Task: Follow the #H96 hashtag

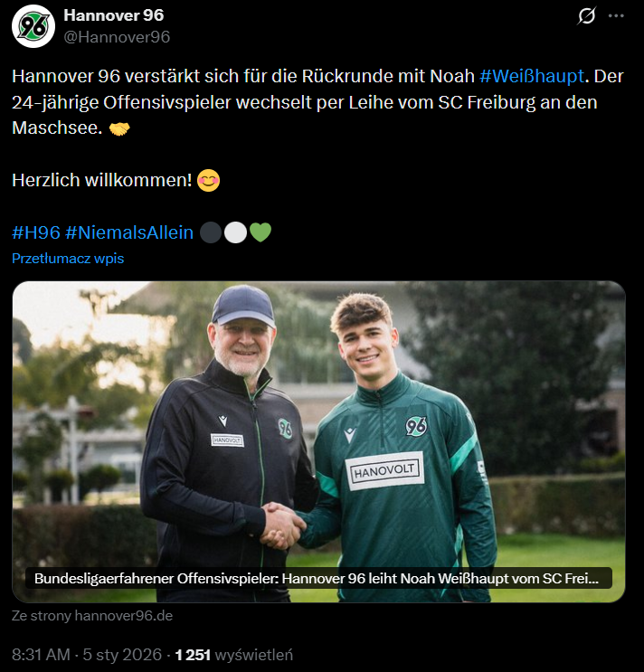Action: pos(36,232)
